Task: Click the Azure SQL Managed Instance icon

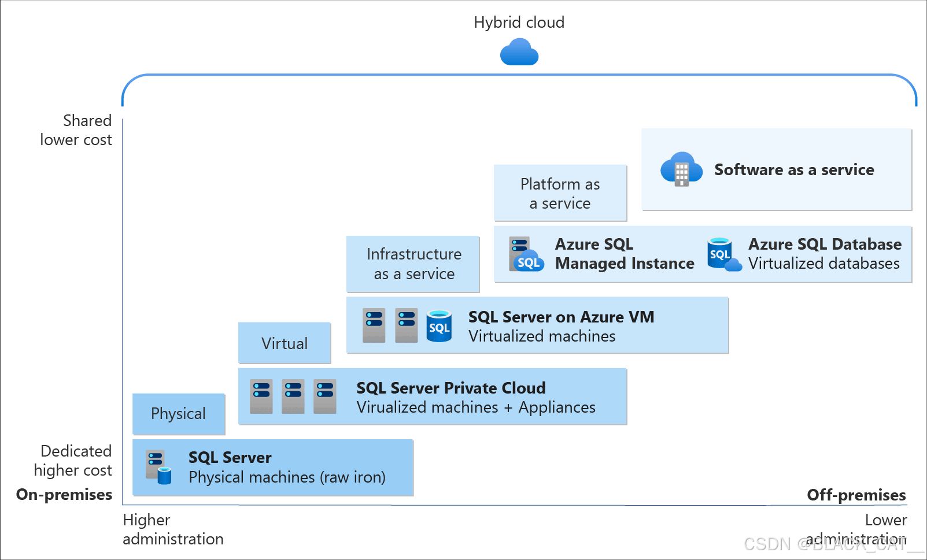Action: (526, 254)
